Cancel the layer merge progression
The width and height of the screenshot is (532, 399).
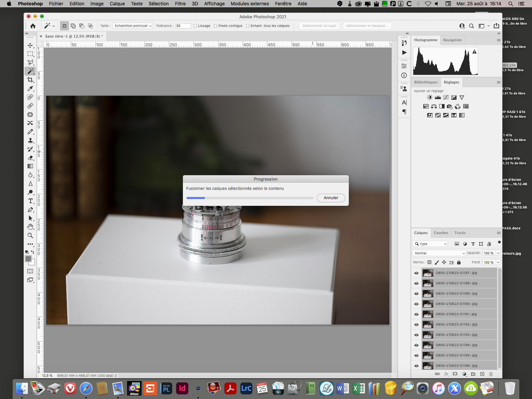click(331, 198)
